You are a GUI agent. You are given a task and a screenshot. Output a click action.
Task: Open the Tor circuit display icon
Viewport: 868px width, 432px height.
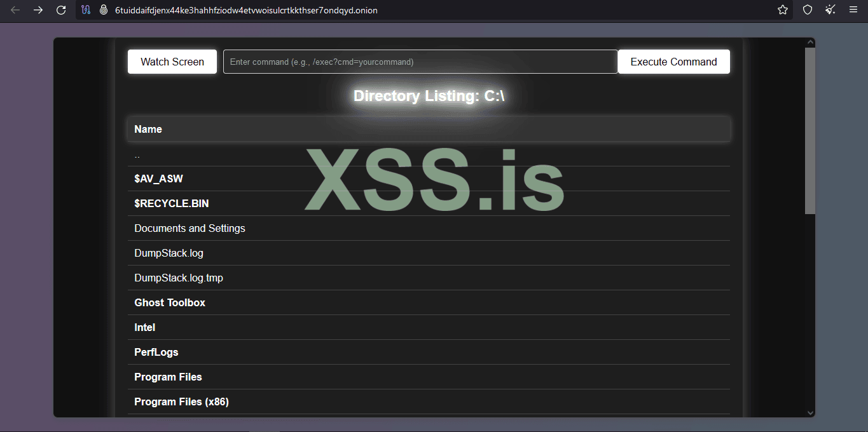point(86,10)
